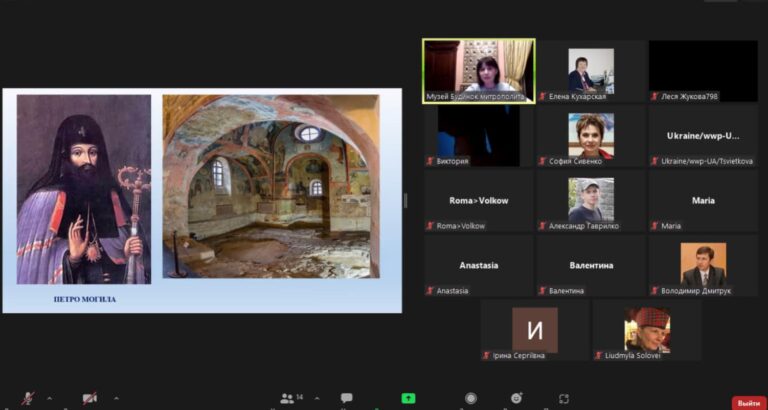Click the muted mic icon beside Александр Гаврилко
The image size is (768, 410).
(x=542, y=226)
